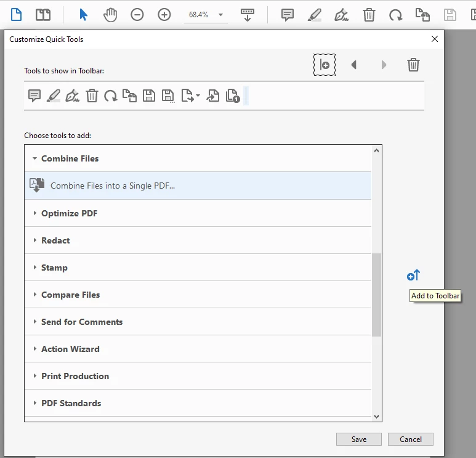Click the 68.4% zoom value field
Screen dimensions: 476x458
coord(199,15)
